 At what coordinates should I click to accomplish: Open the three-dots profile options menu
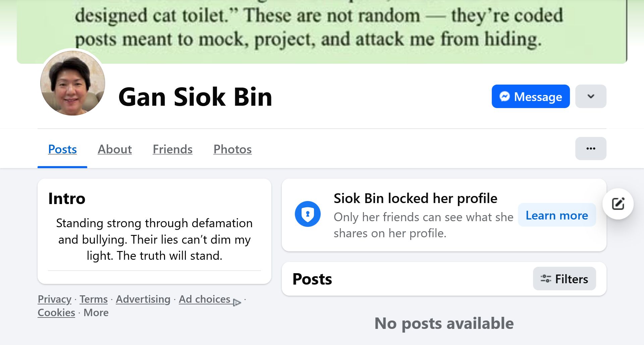coord(591,148)
